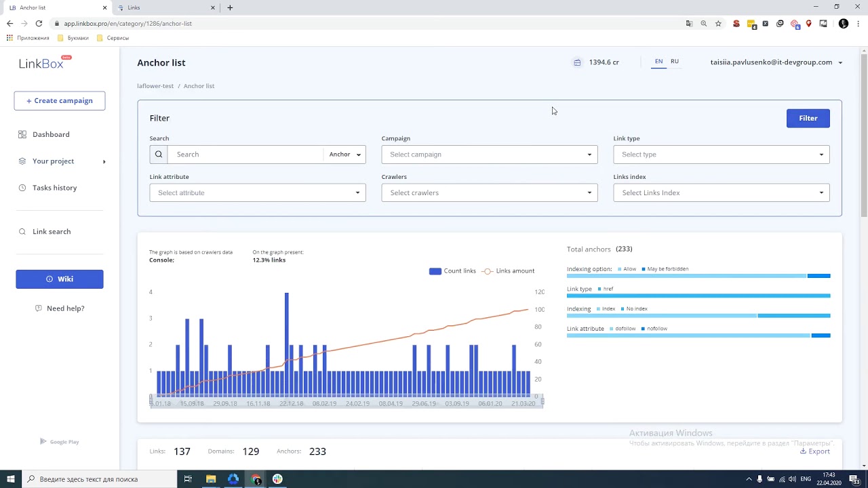Open Task View on the taskbar
Screen dimensions: 868x488
click(188, 479)
